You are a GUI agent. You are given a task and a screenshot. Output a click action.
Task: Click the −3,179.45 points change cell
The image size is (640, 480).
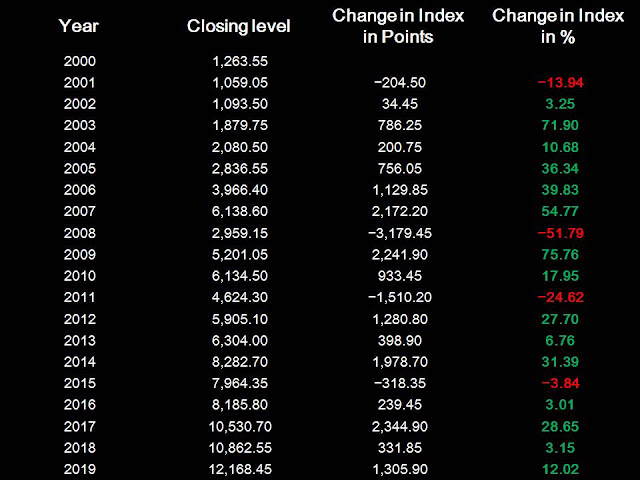coord(400,233)
